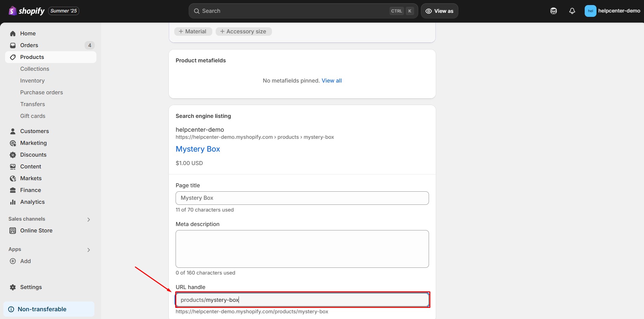Viewport: 644px width, 319px height.
Task: Open the Finance section
Action: point(31,190)
